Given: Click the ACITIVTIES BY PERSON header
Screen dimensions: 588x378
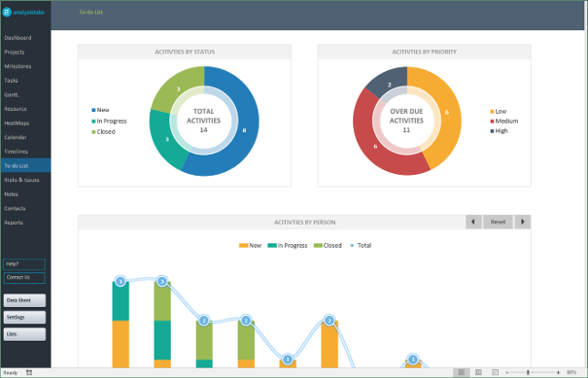Looking at the screenshot, I should [305, 222].
